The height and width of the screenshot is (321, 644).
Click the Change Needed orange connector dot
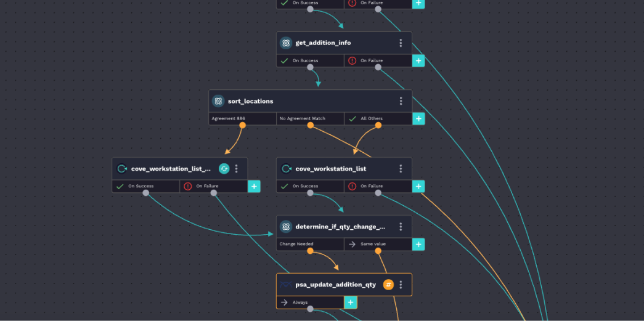point(310,251)
